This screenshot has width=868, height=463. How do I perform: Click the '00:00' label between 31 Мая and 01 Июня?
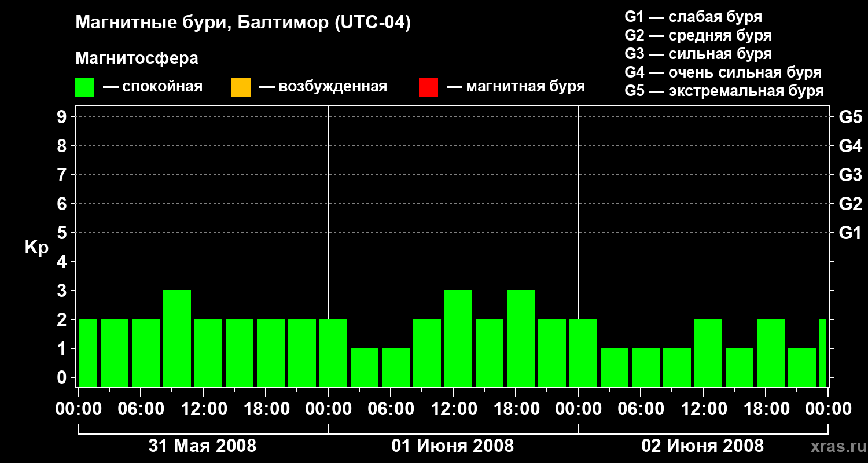click(328, 409)
